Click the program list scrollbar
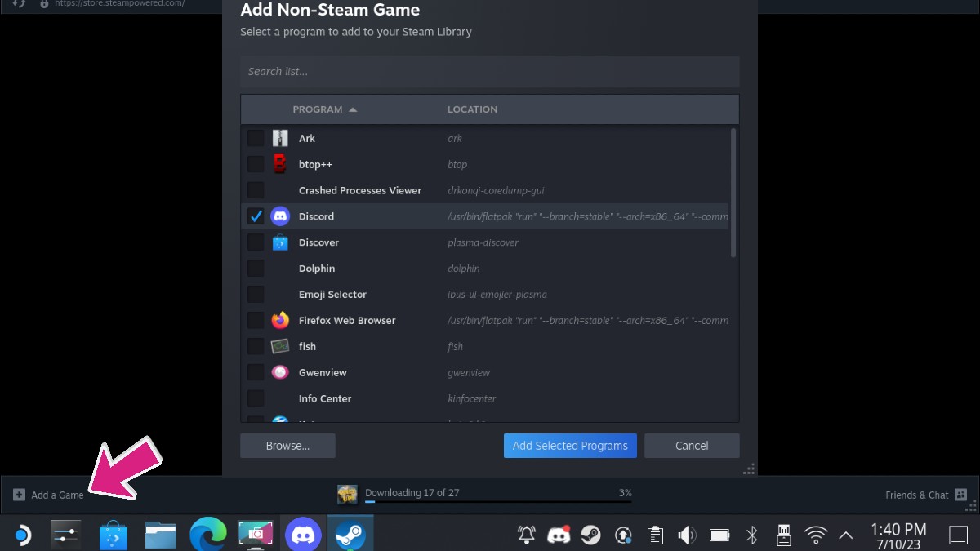The height and width of the screenshot is (551, 980). 733,193
